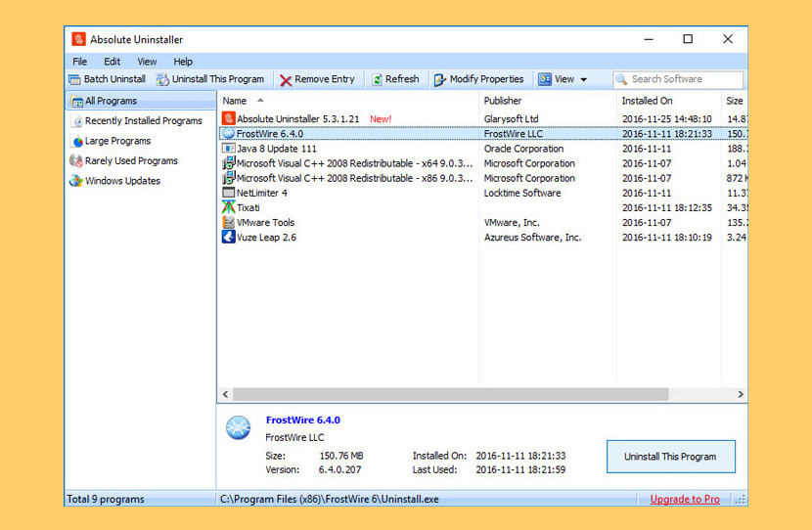812x530 pixels.
Task: Click the red X Remove Entry icon
Action: pos(286,80)
